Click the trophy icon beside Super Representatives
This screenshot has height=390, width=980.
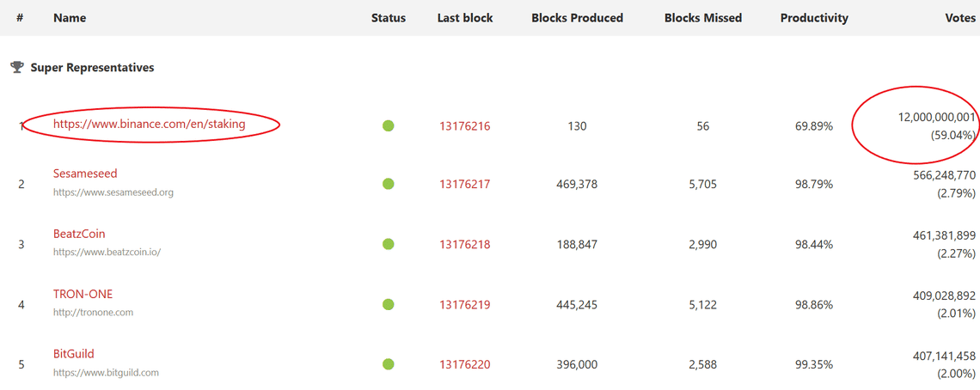(x=16, y=67)
